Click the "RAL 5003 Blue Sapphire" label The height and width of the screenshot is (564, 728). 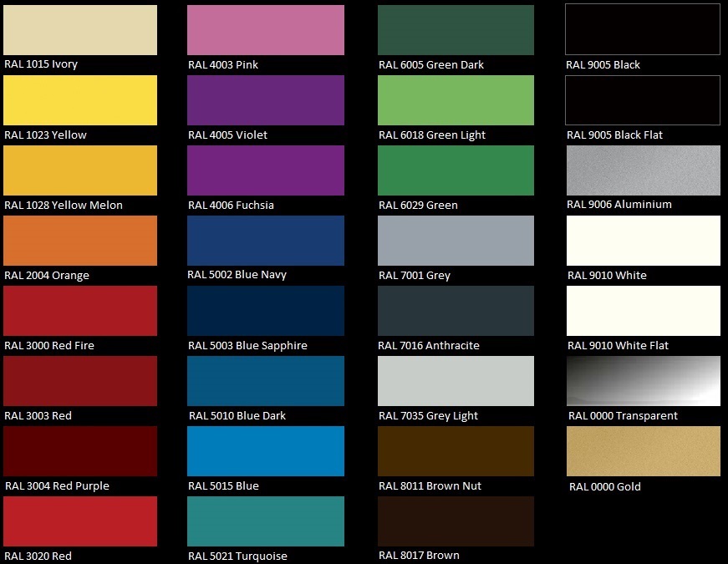coord(247,346)
